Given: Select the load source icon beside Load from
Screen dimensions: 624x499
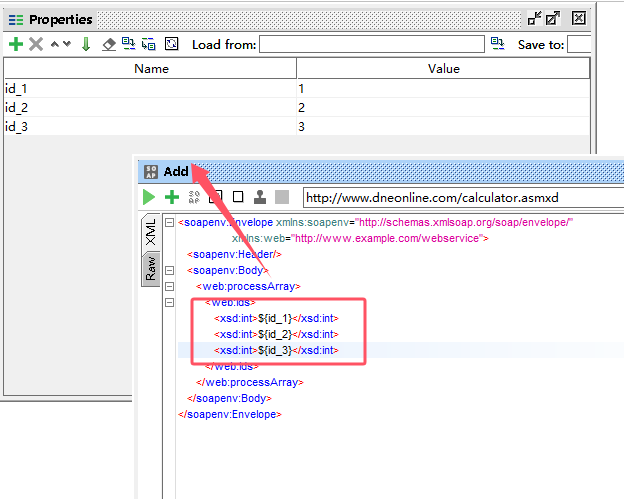Looking at the screenshot, I should click(497, 44).
